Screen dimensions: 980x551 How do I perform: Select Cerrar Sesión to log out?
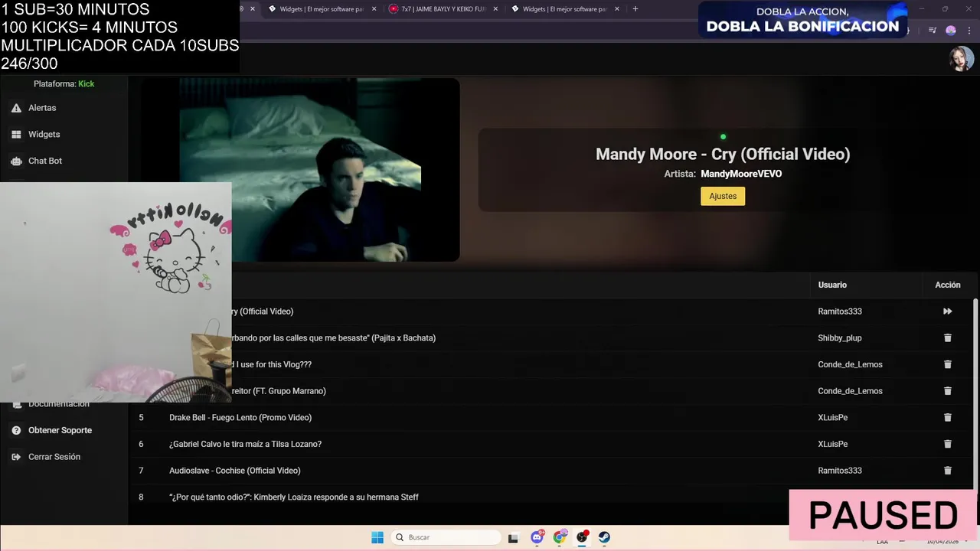[x=54, y=457]
